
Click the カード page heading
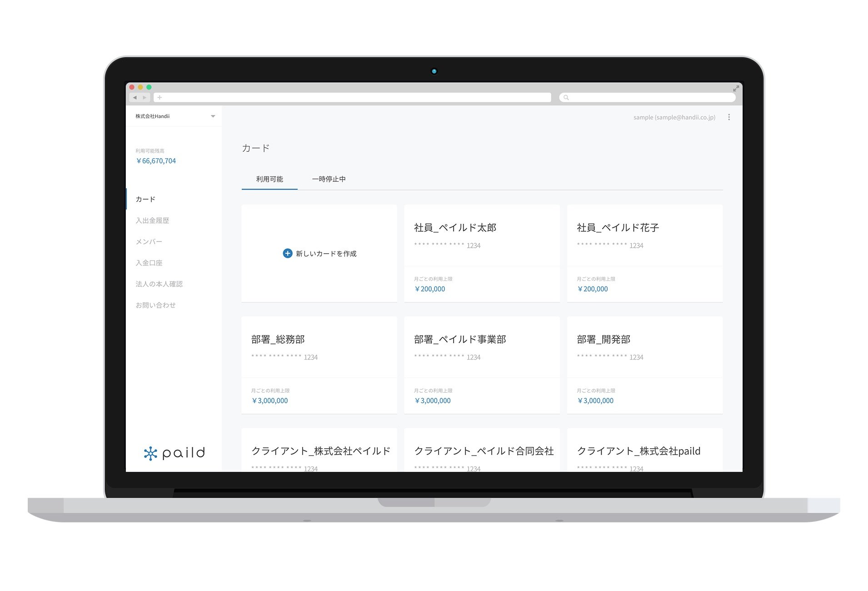(x=256, y=148)
